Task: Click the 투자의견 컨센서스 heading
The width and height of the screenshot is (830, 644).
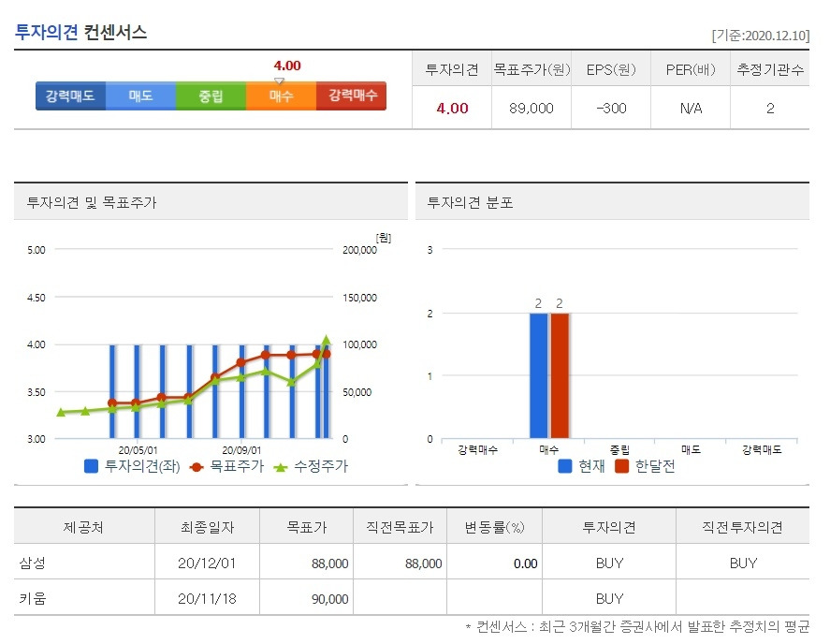Action: click(x=80, y=33)
